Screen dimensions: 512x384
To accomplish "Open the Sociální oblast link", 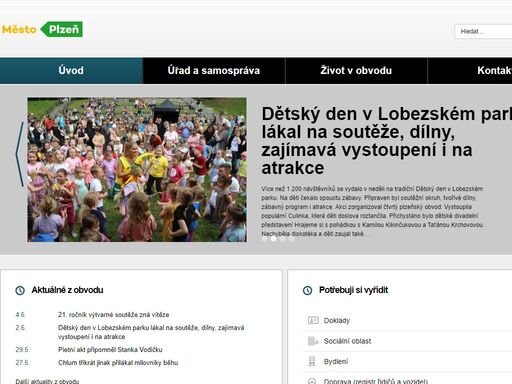I will point(347,341).
